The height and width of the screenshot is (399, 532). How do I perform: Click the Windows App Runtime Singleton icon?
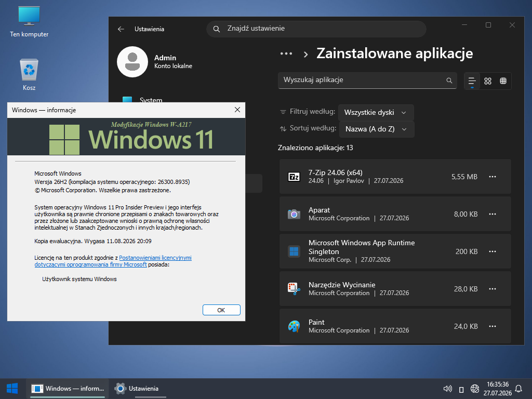pos(294,251)
